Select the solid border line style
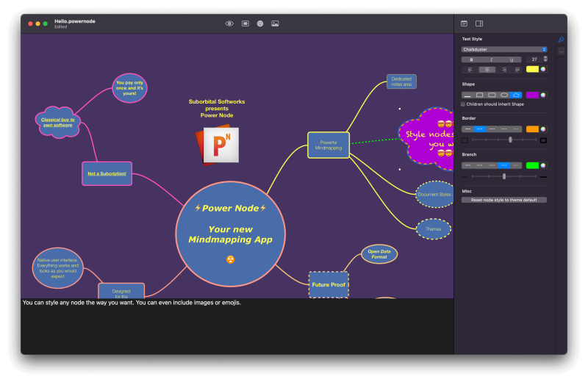 click(467, 129)
